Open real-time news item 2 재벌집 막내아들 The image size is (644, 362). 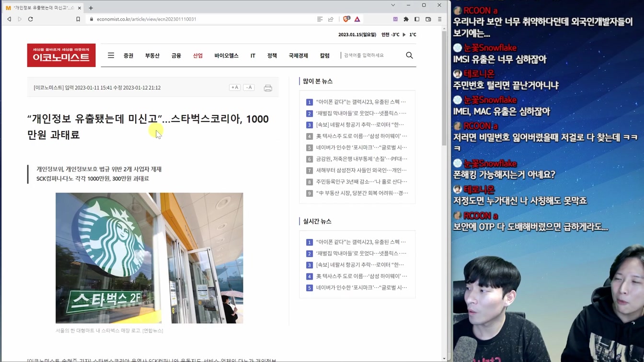point(361,253)
